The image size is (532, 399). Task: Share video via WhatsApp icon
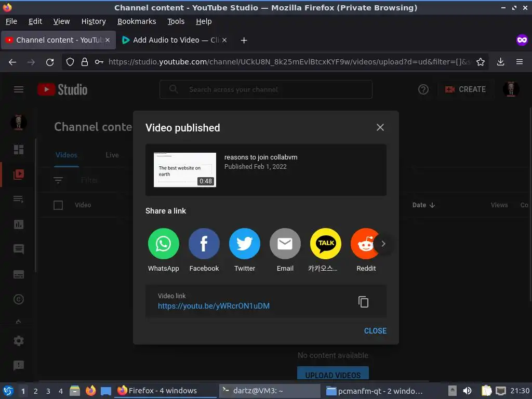tap(163, 244)
